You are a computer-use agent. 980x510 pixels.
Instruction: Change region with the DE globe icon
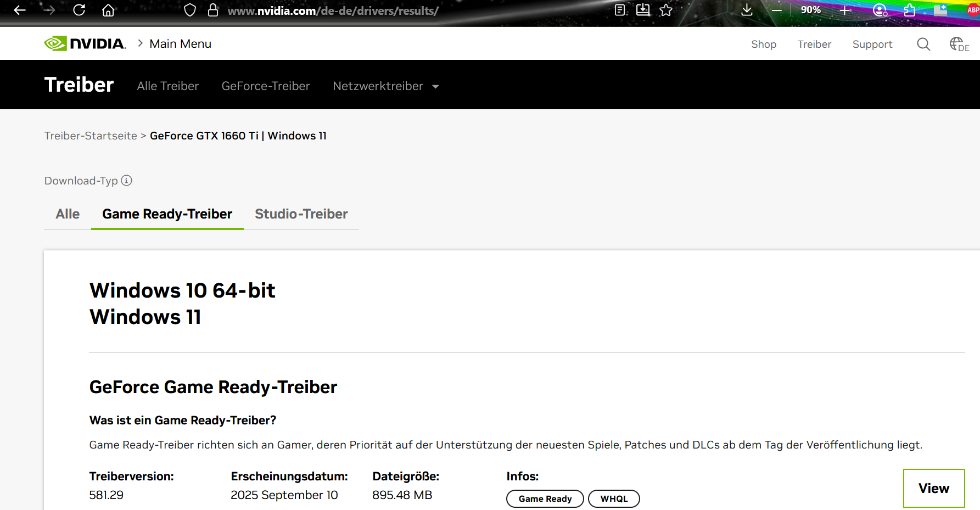coord(959,44)
